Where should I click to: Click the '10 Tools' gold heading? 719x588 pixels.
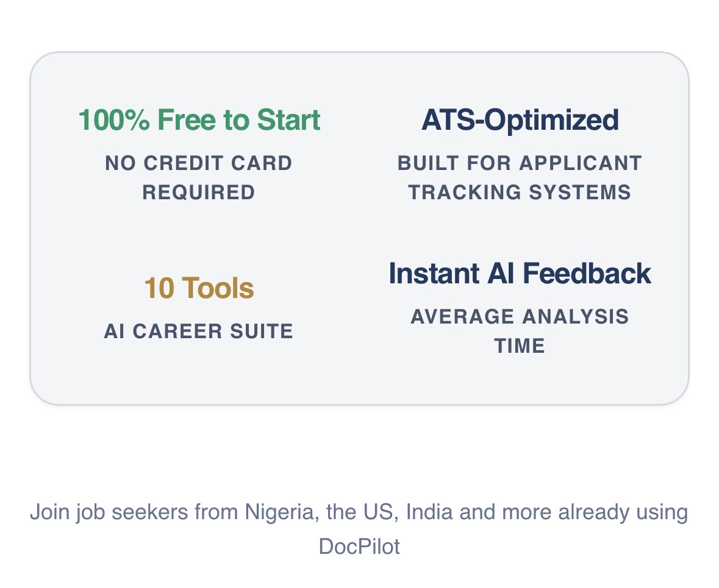point(199,288)
